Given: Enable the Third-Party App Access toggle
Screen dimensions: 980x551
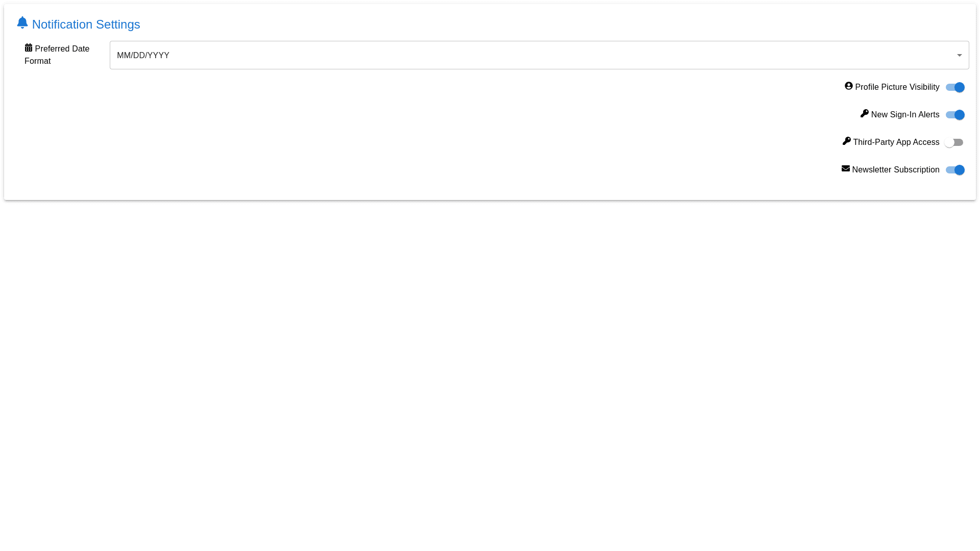Looking at the screenshot, I should [953, 142].
